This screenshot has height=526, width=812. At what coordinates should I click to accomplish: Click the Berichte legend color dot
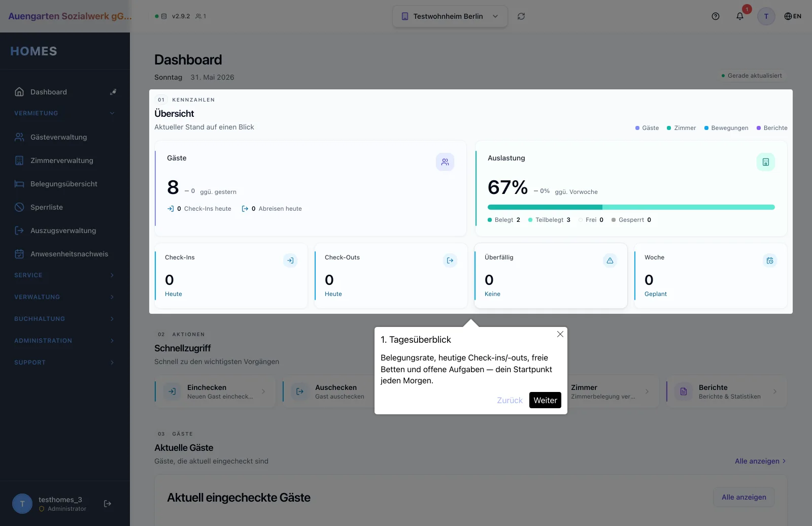coord(759,128)
